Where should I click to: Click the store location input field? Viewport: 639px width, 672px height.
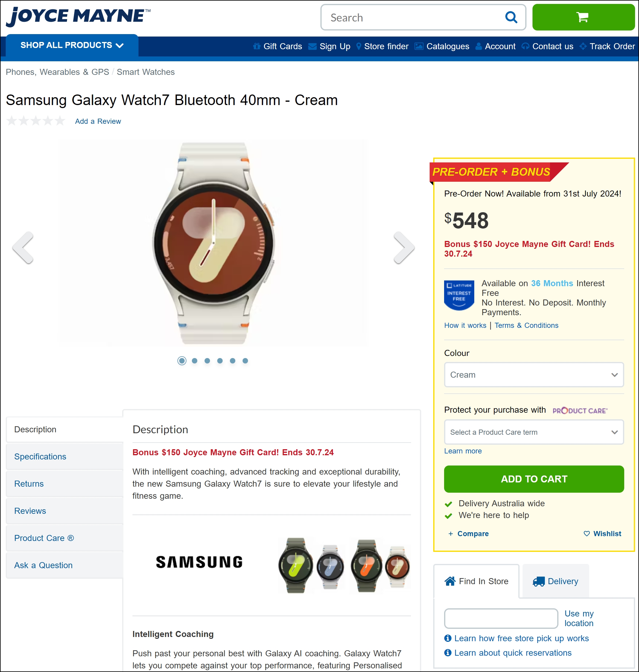coord(501,619)
